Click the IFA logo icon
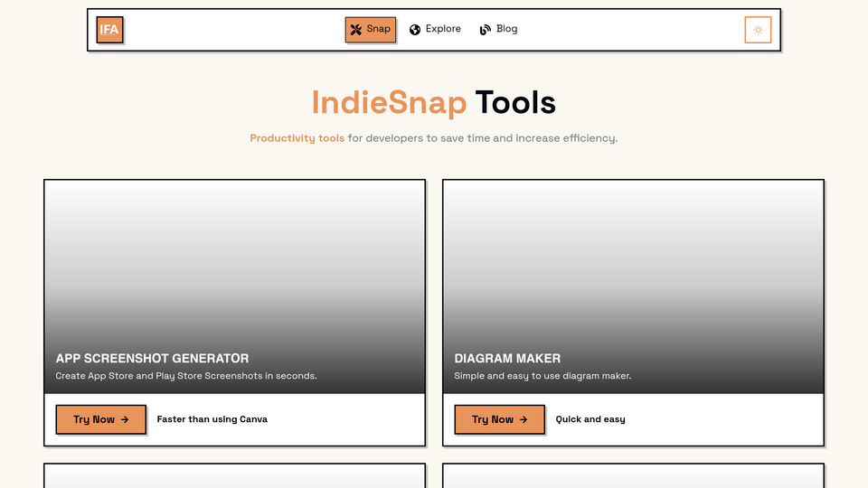This screenshot has width=868, height=488. (x=109, y=29)
